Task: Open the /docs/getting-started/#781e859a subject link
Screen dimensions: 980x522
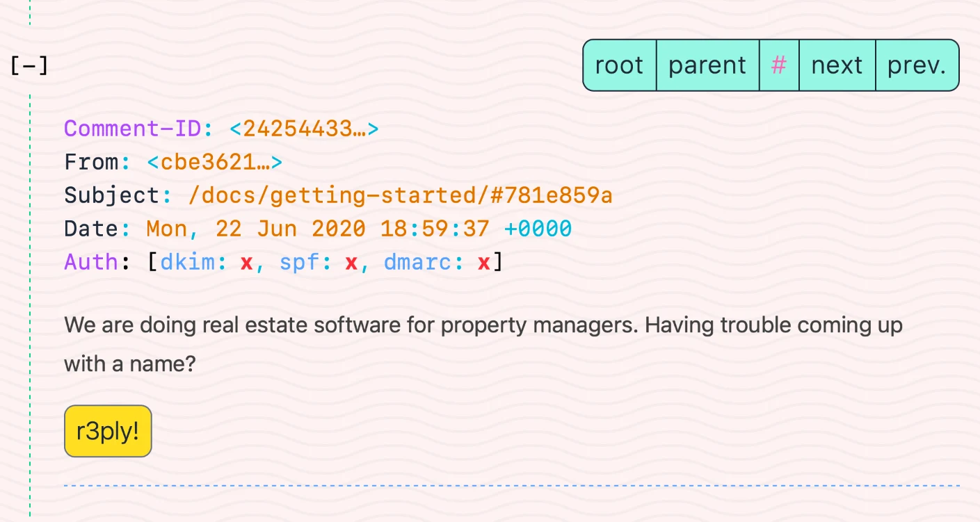Action: point(400,195)
